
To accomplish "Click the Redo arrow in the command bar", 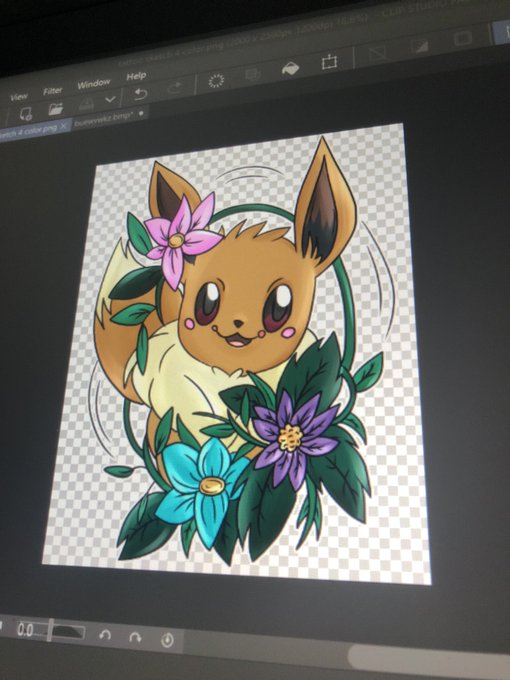I will point(174,88).
